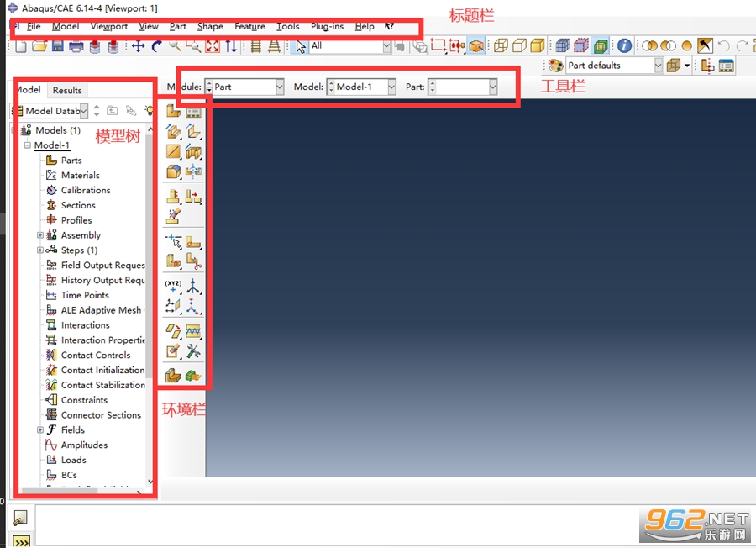Open the Tools menu

[x=288, y=27]
